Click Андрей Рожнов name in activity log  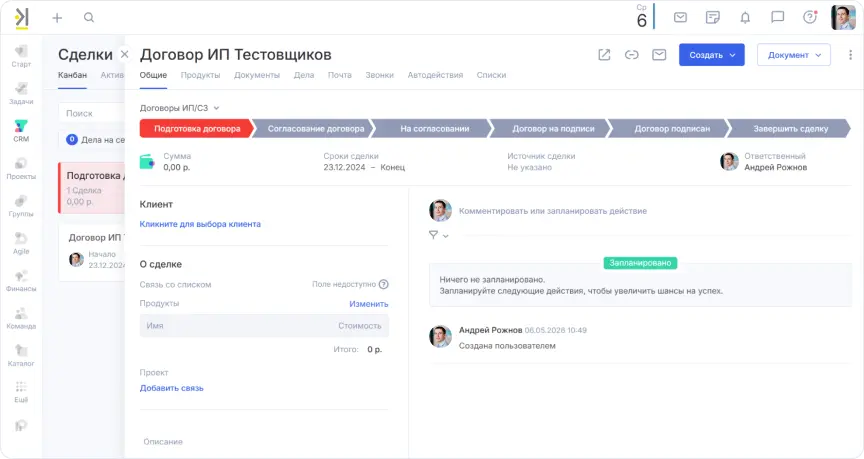tap(490, 330)
